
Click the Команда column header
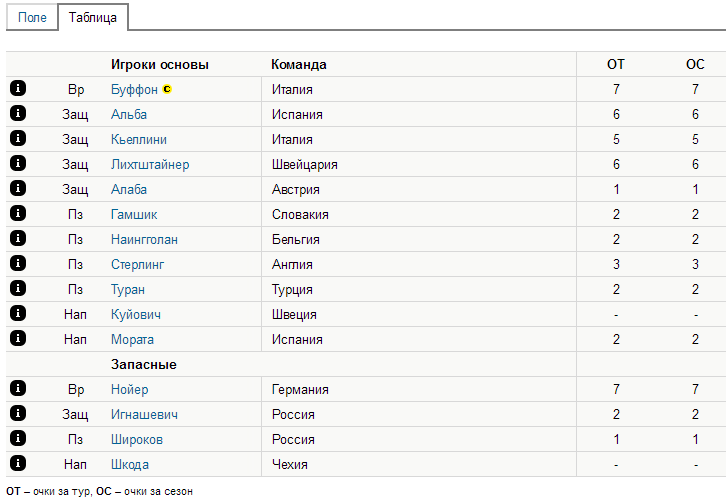pos(298,64)
